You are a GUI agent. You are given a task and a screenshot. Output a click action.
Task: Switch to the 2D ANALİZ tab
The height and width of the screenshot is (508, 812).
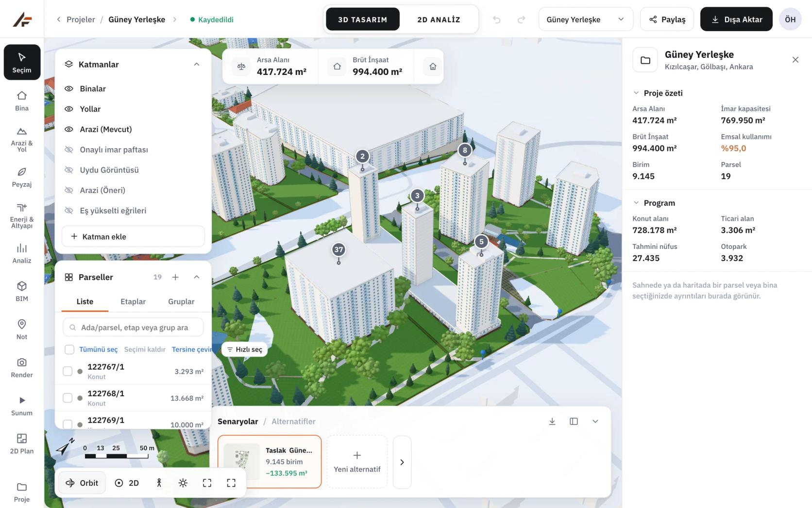[439, 19]
